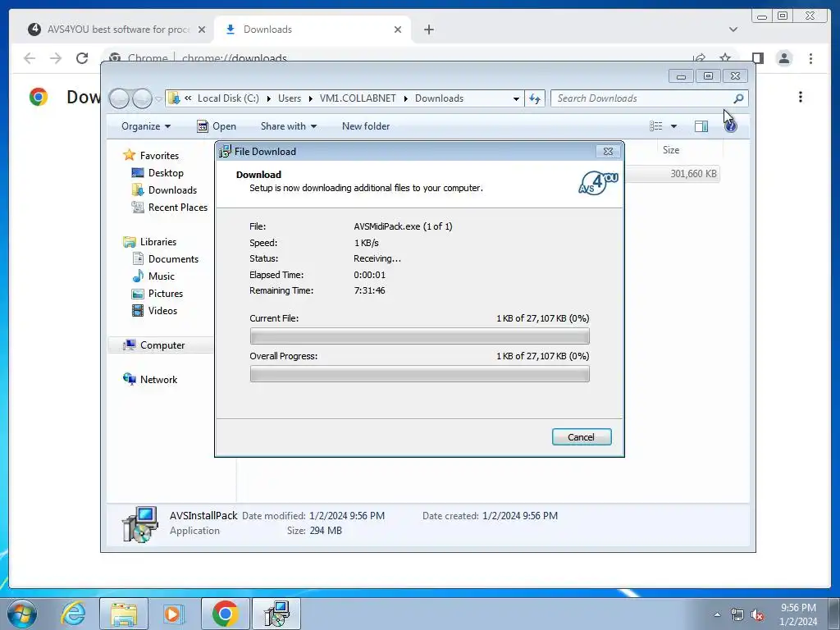Click Explorer back navigation button
The height and width of the screenshot is (630, 840).
coord(119,98)
